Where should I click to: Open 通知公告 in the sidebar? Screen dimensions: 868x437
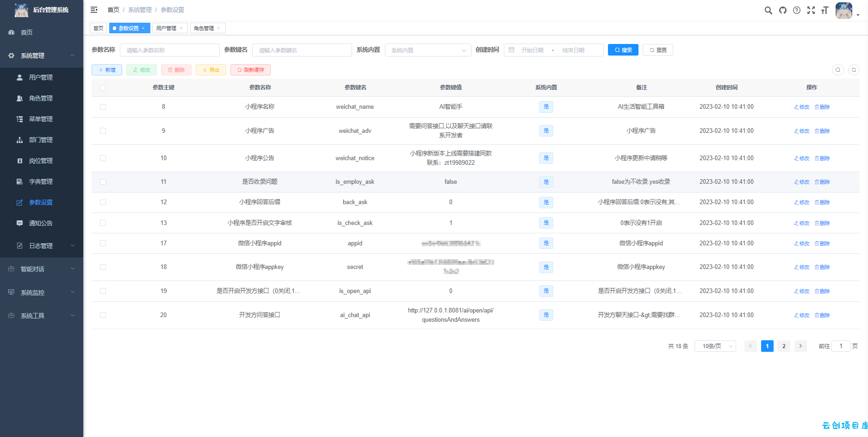click(x=42, y=223)
